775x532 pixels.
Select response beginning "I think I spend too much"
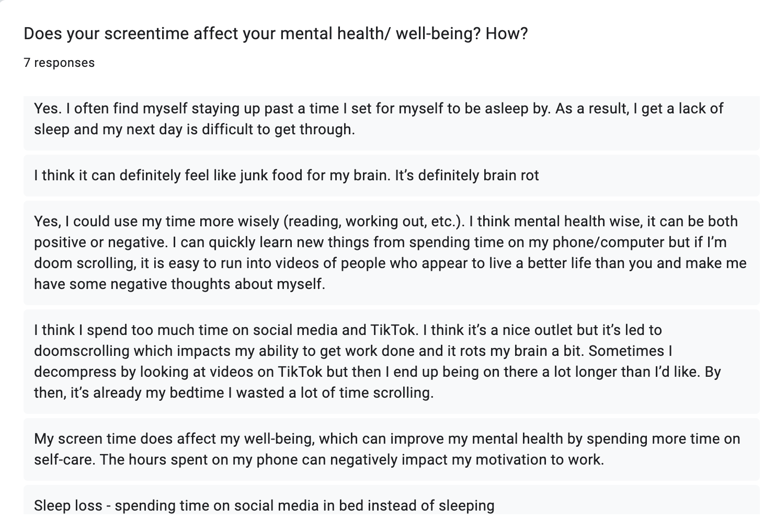tap(391, 362)
